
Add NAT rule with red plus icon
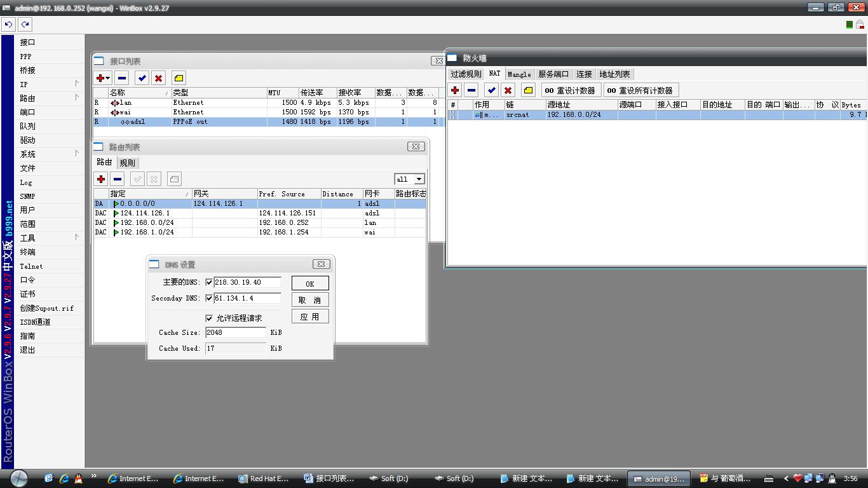point(455,90)
